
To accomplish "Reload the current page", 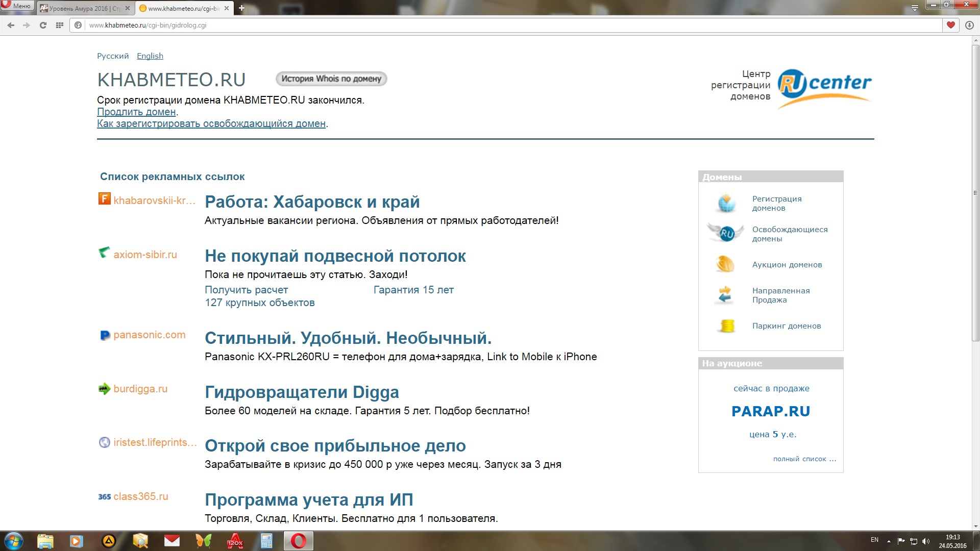I will [x=43, y=25].
